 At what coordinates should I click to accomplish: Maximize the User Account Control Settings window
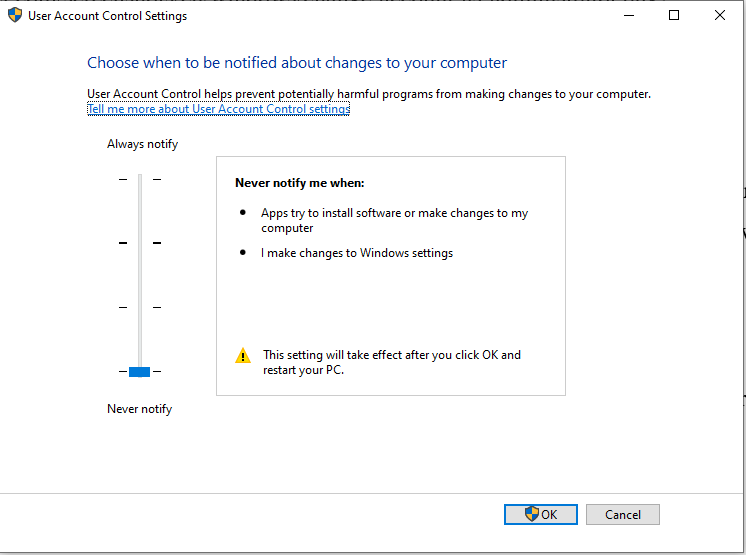(674, 15)
